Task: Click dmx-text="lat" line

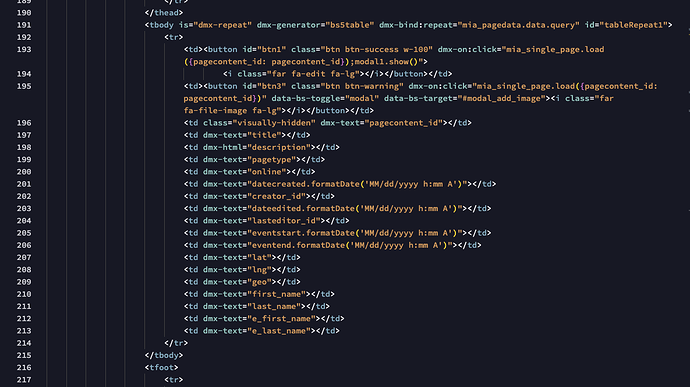Action: tap(242, 258)
